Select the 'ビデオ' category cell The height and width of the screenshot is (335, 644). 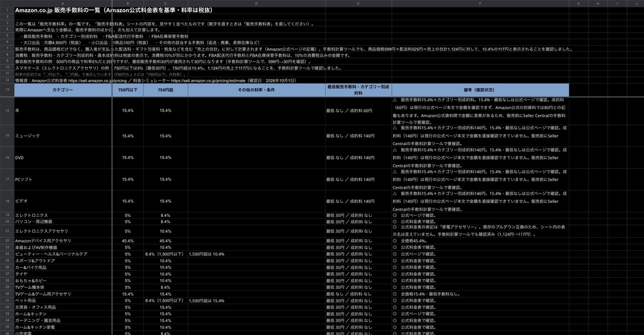pyautogui.click(x=63, y=201)
